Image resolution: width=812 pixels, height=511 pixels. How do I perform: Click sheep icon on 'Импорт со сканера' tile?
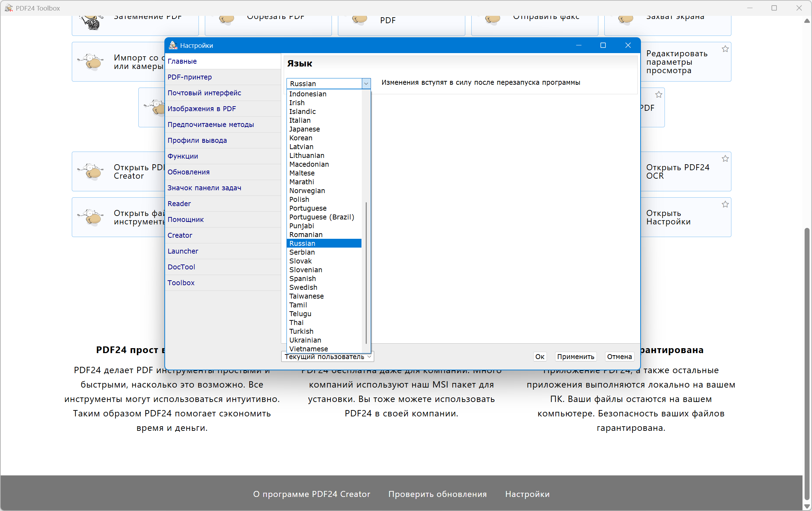pyautogui.click(x=92, y=62)
